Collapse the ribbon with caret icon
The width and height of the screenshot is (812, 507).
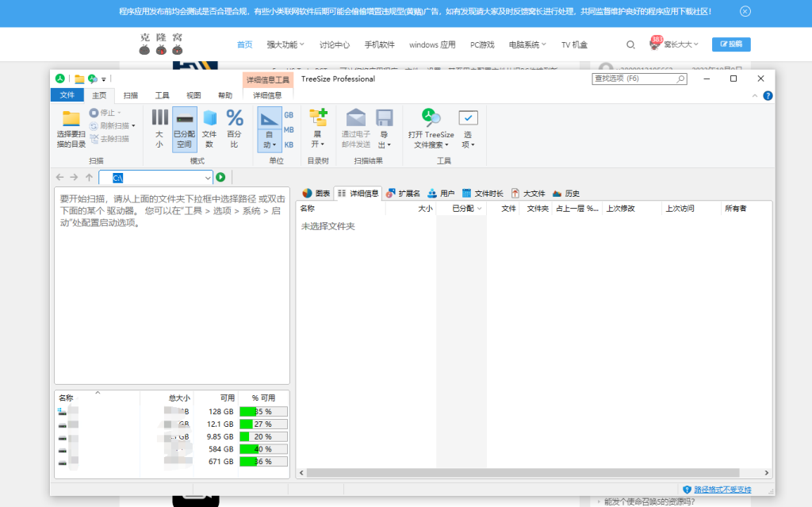755,96
